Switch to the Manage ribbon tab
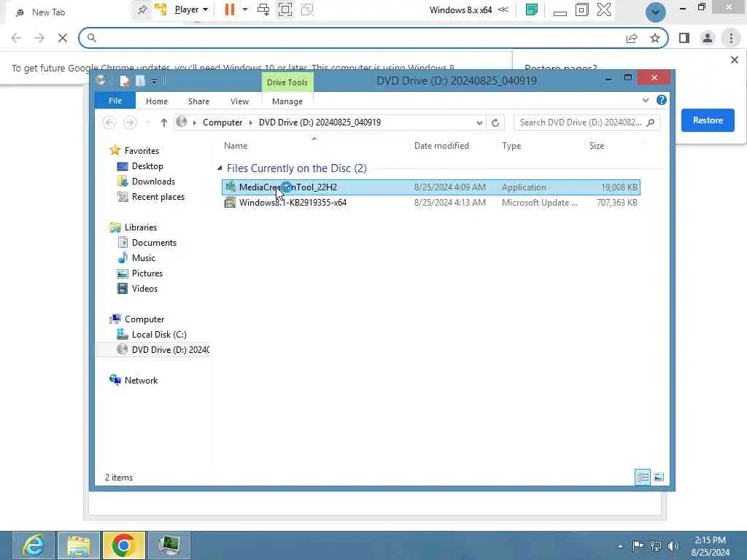The image size is (747, 560). point(287,101)
